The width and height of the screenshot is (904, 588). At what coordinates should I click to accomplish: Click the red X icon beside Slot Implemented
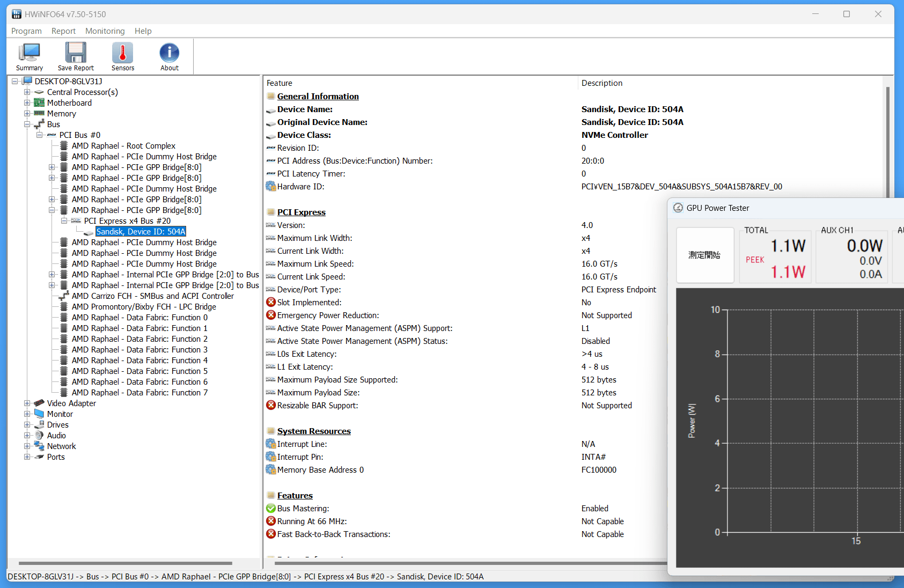click(x=271, y=302)
